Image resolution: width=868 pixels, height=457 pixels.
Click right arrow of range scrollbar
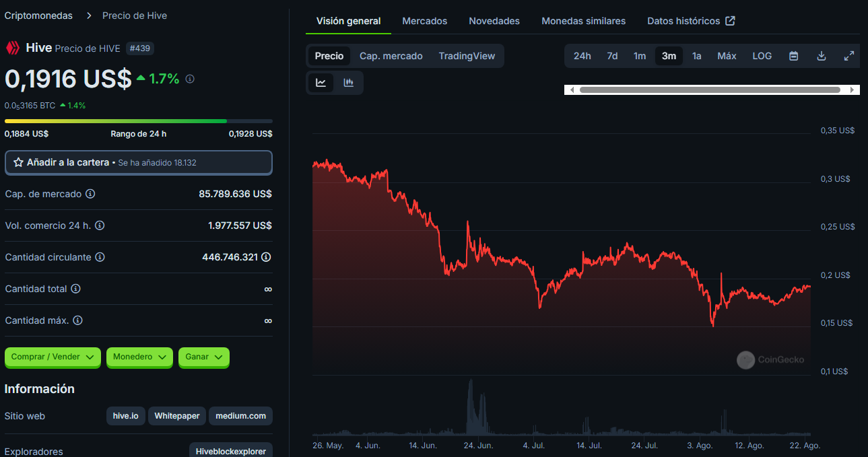[852, 90]
